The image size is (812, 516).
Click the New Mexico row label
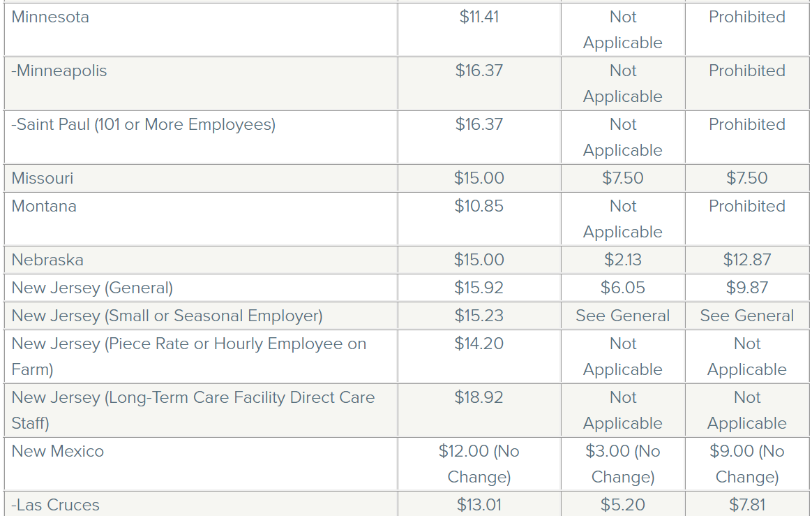pyautogui.click(x=58, y=452)
